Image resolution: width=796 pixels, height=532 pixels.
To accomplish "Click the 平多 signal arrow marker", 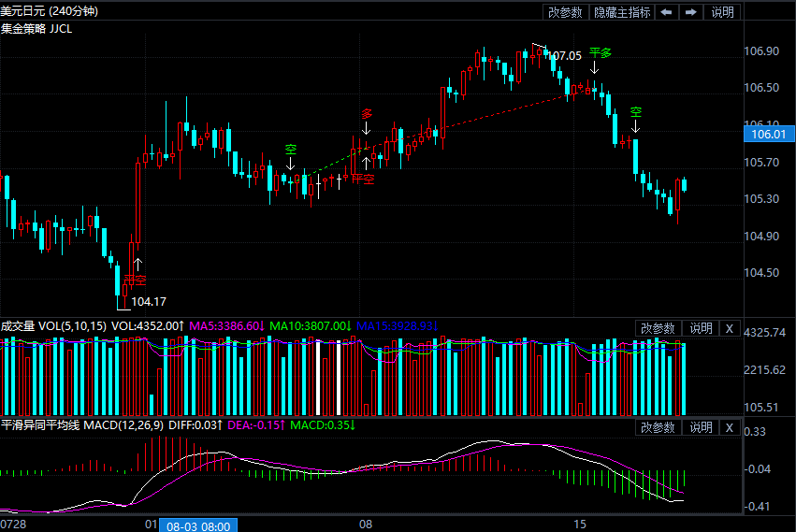I will pos(595,67).
